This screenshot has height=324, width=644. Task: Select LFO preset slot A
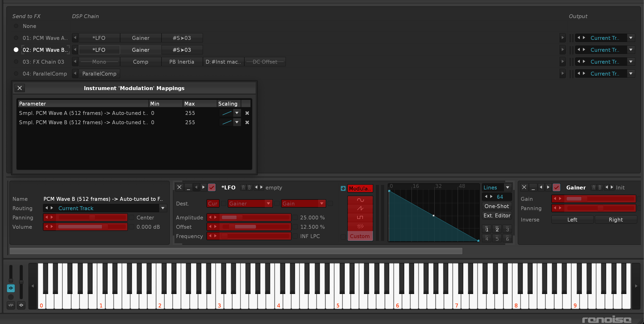click(243, 187)
